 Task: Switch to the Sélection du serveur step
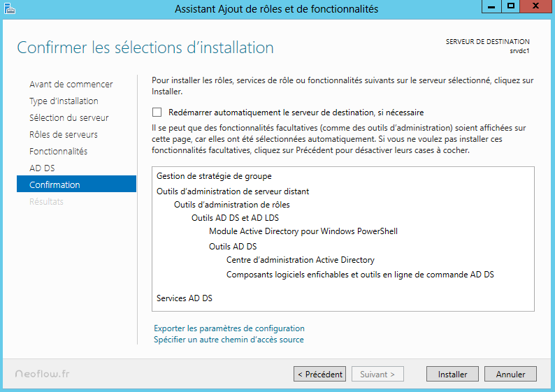pyautogui.click(x=69, y=118)
